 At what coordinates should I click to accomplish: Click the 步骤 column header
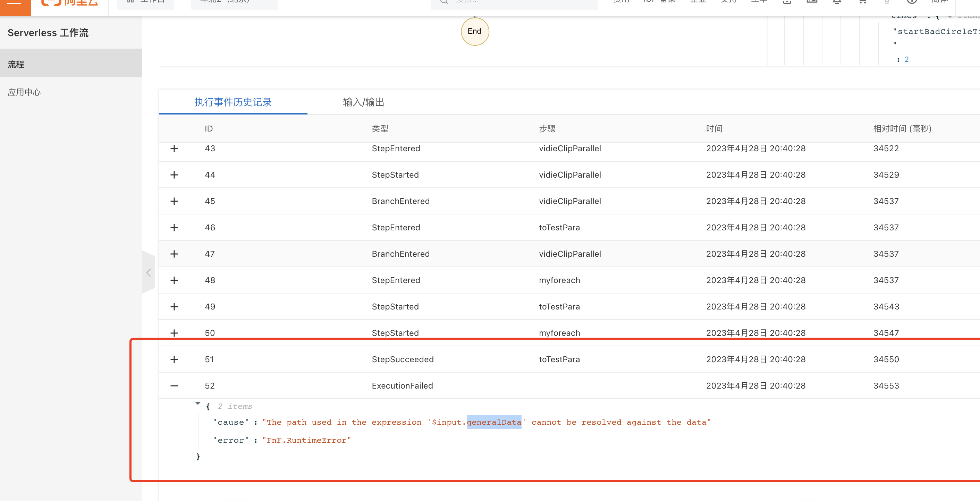click(x=547, y=129)
